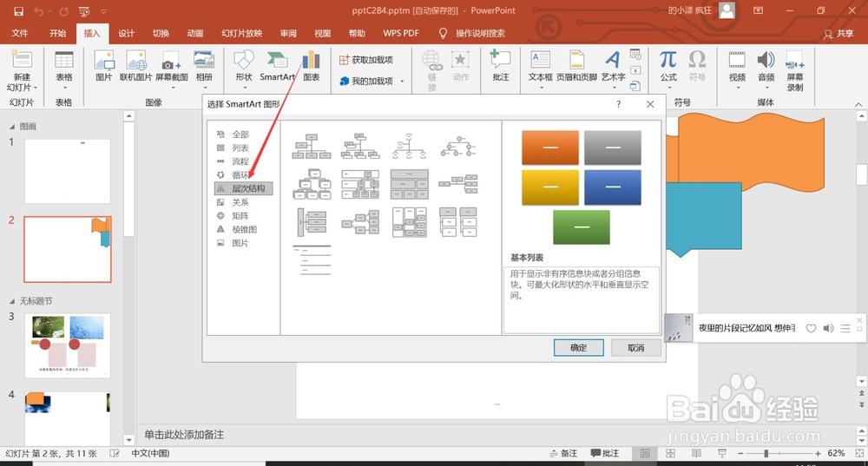Toggle Comments (批注) pane in status bar
This screenshot has height=466, width=868.
point(605,453)
